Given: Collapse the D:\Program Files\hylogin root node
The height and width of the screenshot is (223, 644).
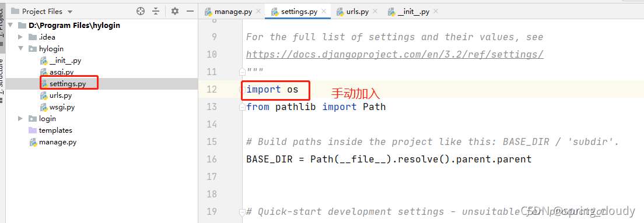Looking at the screenshot, I should coord(11,26).
